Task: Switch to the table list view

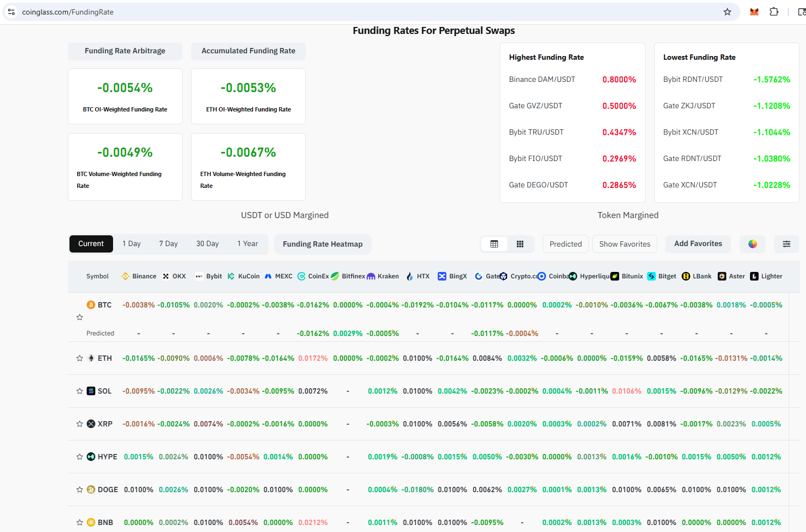Action: (x=494, y=244)
